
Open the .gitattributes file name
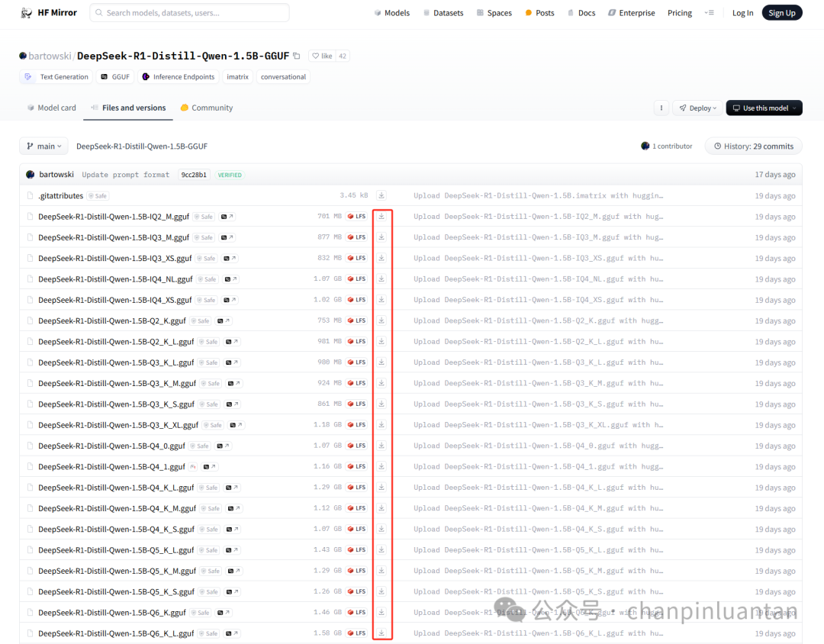(60, 195)
